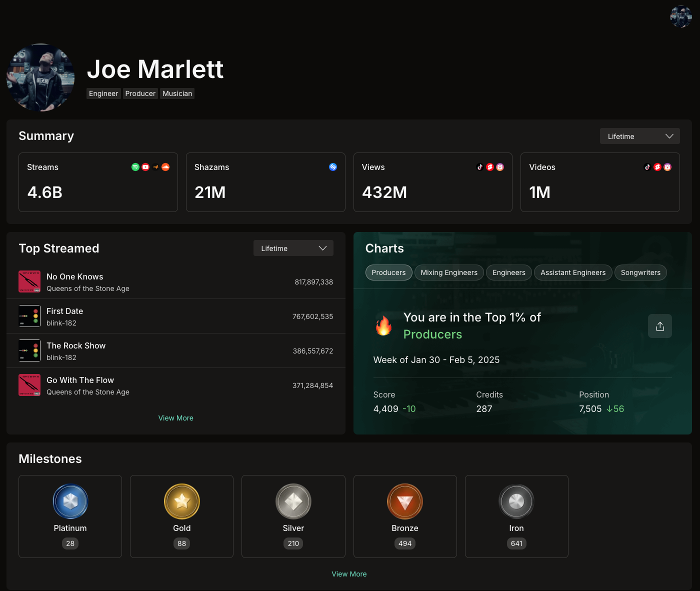
Task: Click the Shazam icon in Shazams card
Action: [333, 167]
